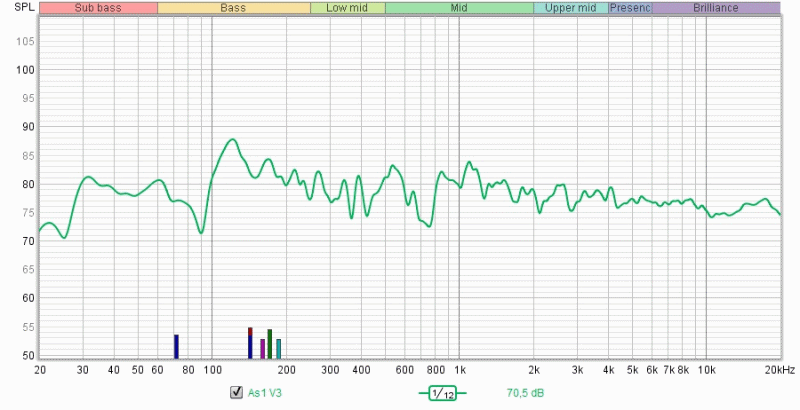This screenshot has height=410, width=800.
Task: Click the Sub bass frequency band label
Action: click(98, 8)
